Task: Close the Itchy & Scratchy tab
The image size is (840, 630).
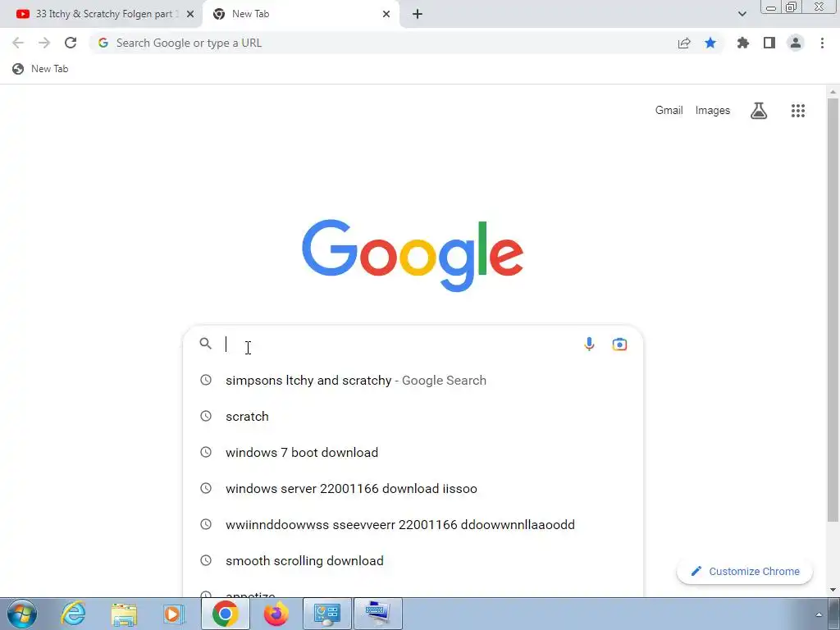Action: tap(190, 14)
